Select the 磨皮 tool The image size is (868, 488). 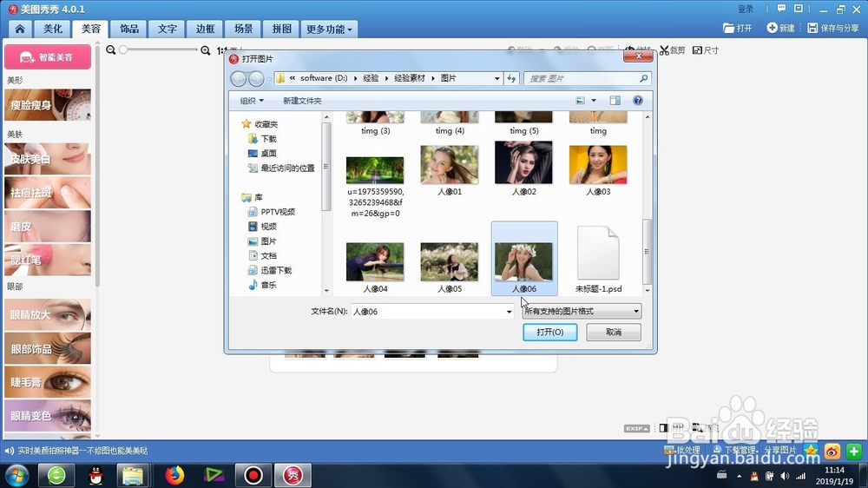click(48, 226)
